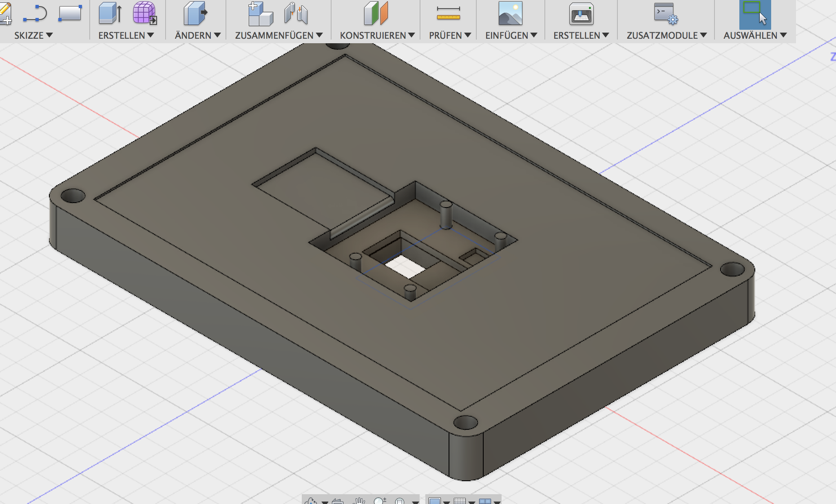The height and width of the screenshot is (504, 836).
Task: Click the Display Settings monitor icon
Action: tap(435, 501)
